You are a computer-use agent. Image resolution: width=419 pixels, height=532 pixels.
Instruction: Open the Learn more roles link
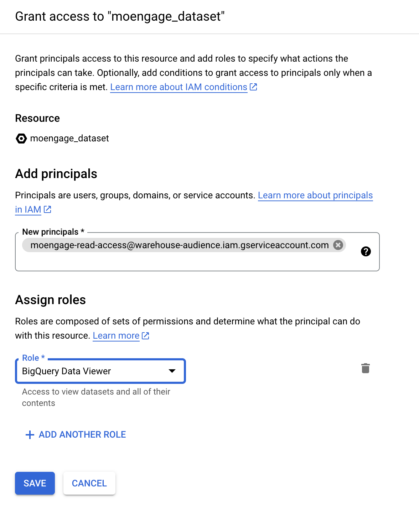[116, 335]
